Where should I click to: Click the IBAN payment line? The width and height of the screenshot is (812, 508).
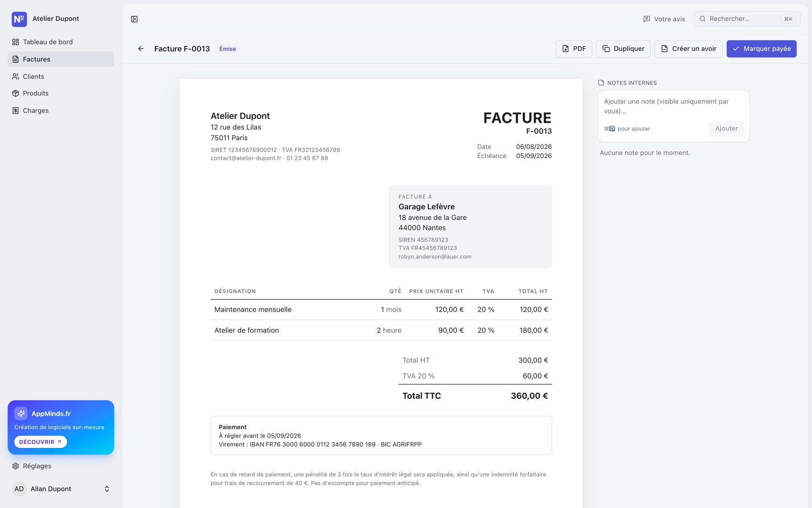point(320,445)
